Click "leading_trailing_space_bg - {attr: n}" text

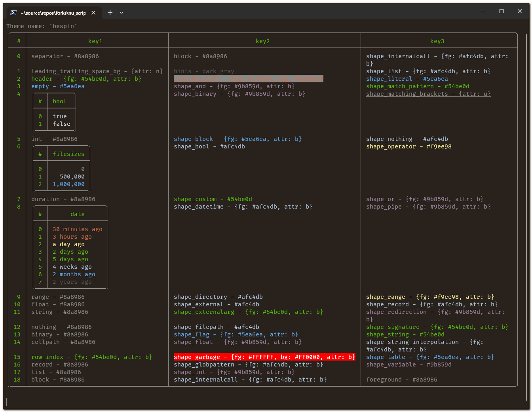click(97, 71)
